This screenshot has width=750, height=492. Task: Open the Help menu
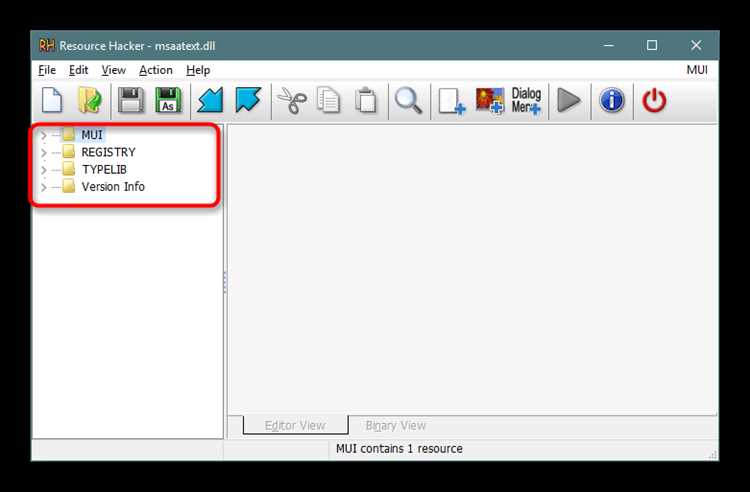coord(198,70)
